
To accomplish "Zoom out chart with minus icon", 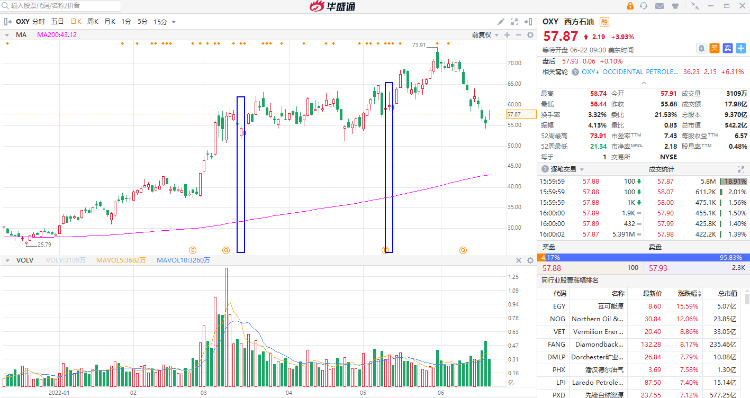I will [518, 35].
